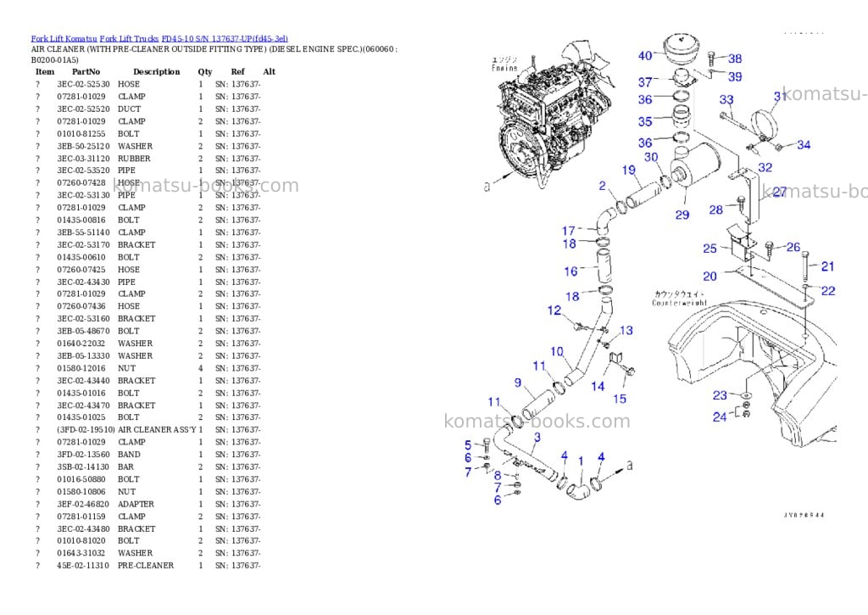
Task: Click callout 9 on the diagram
Action: coord(518,383)
